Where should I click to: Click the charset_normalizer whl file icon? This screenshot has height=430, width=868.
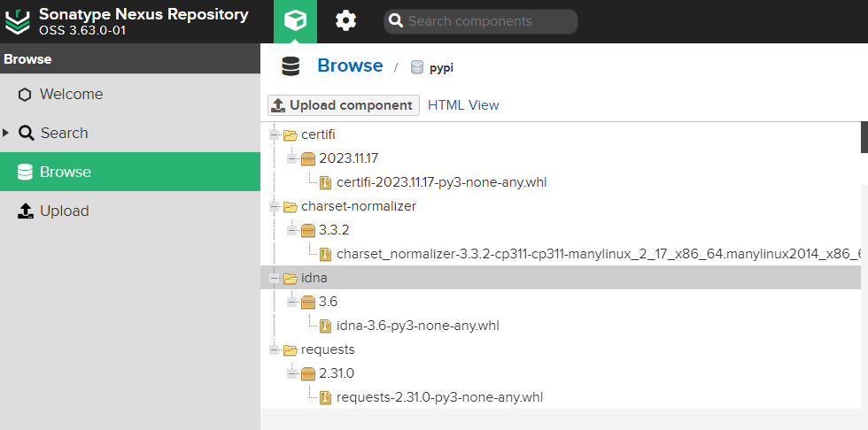[326, 254]
